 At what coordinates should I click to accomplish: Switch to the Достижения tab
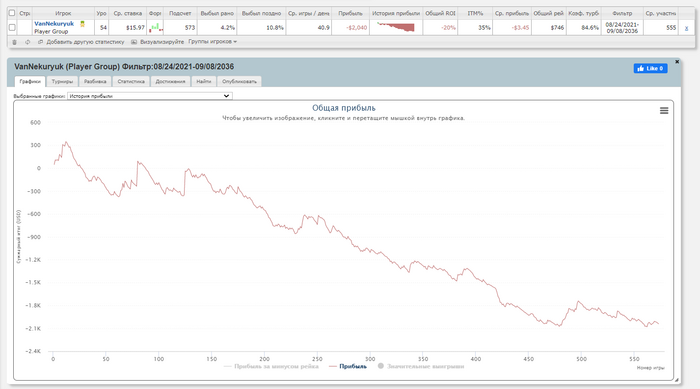coord(170,81)
